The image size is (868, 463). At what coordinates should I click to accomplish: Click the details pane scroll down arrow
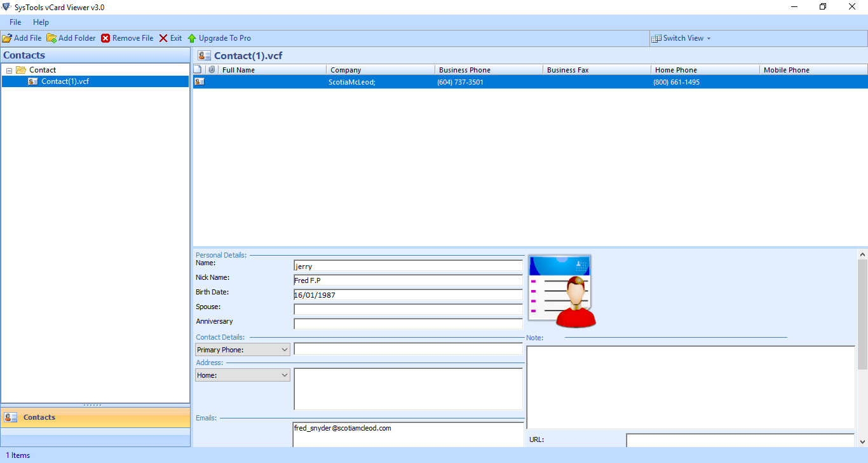pyautogui.click(x=862, y=441)
